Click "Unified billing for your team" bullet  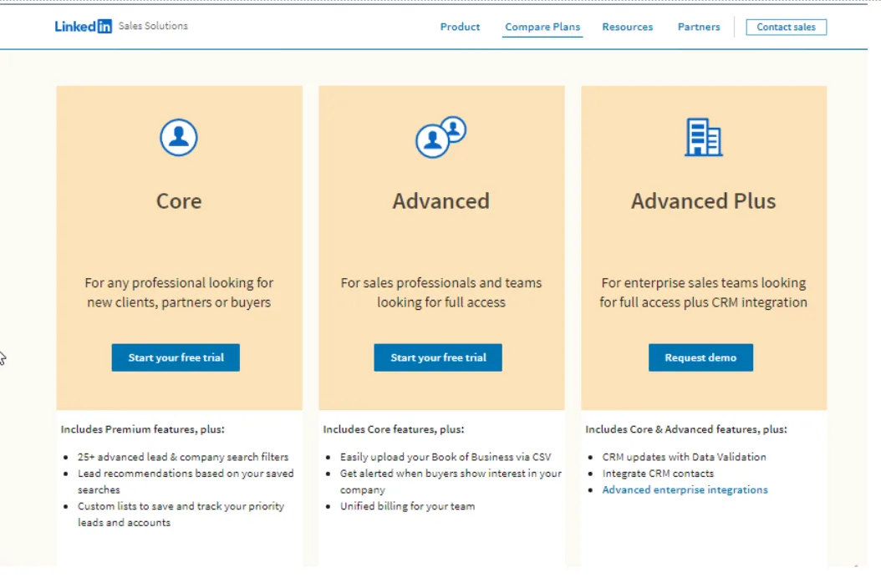(x=407, y=506)
